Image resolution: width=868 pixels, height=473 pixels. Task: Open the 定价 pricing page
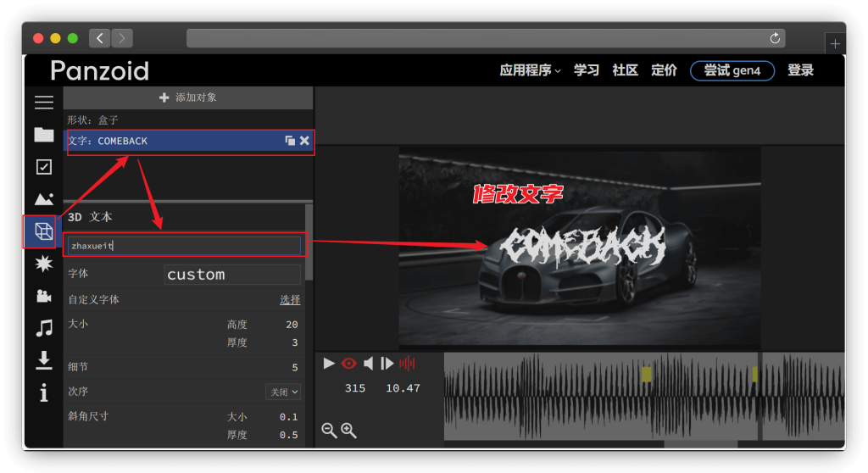tap(664, 70)
